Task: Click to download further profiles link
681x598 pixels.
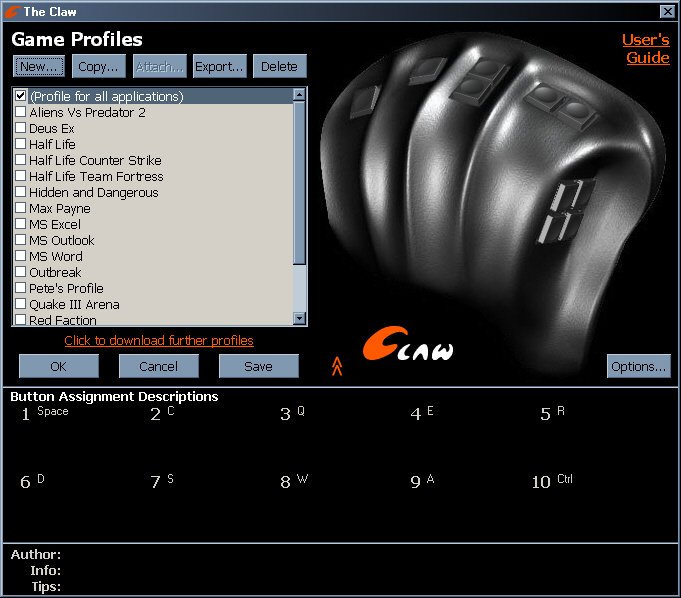Action: [159, 341]
